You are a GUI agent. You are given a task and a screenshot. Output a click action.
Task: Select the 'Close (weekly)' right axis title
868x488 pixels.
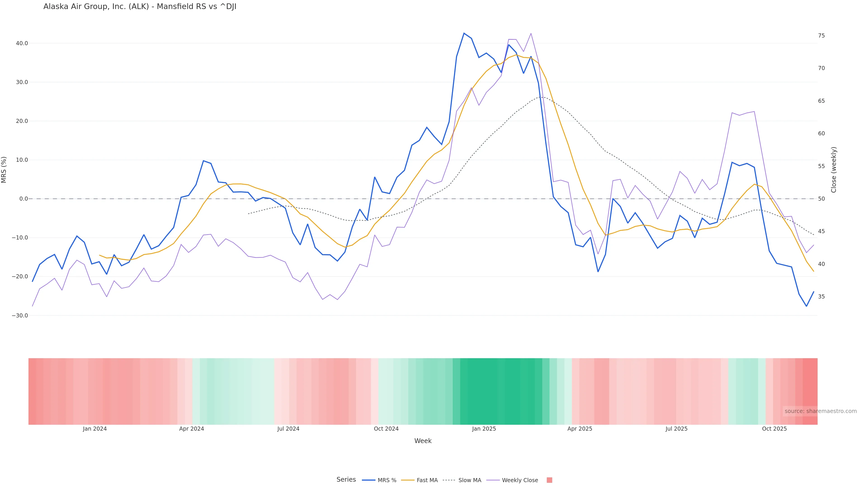[x=834, y=170]
